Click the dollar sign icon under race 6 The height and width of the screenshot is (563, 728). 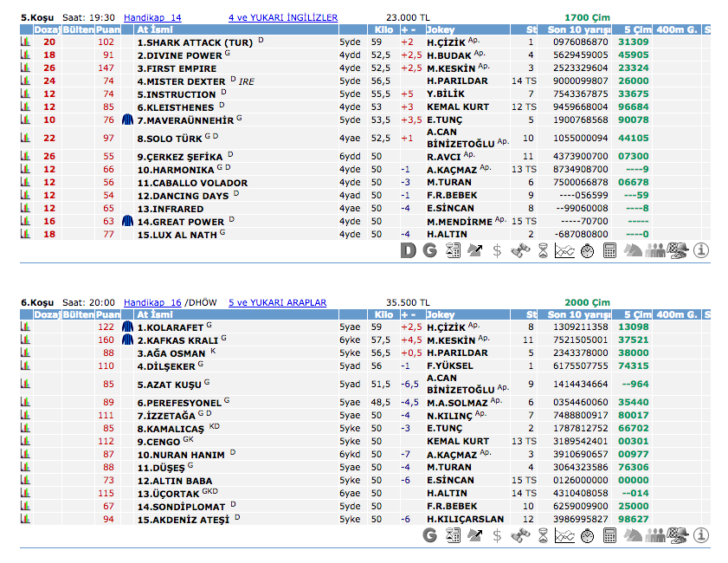click(497, 536)
